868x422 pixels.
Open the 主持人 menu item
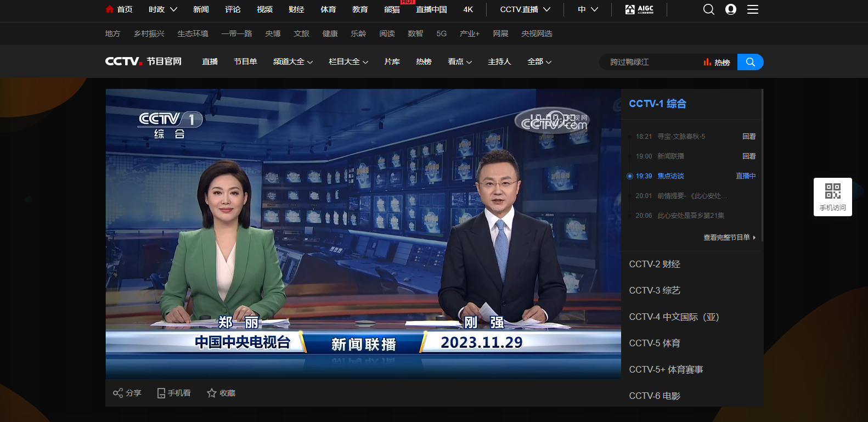499,61
